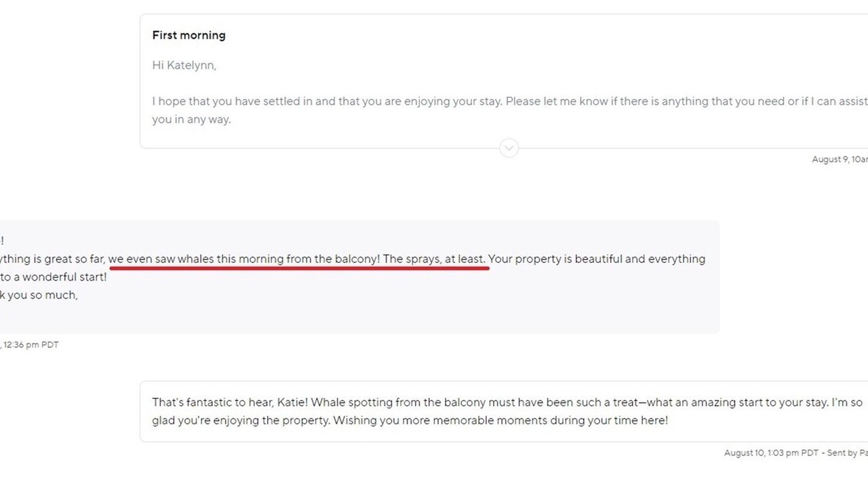Click the "The sprays, at least." phrase

coord(434,259)
